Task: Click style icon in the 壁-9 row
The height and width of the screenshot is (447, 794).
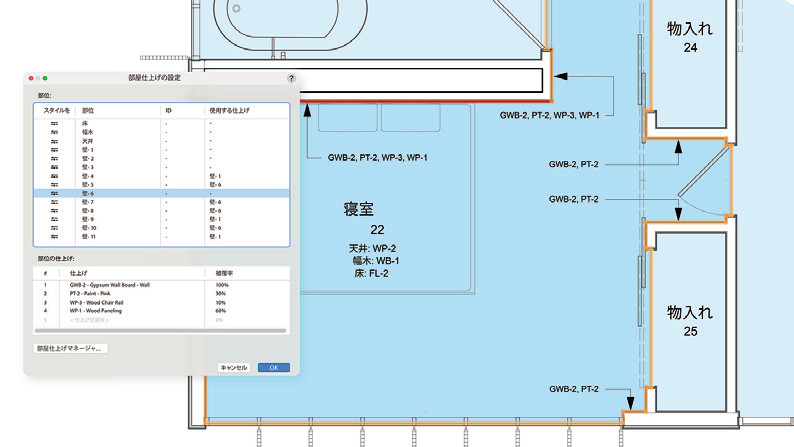Action: [x=54, y=219]
